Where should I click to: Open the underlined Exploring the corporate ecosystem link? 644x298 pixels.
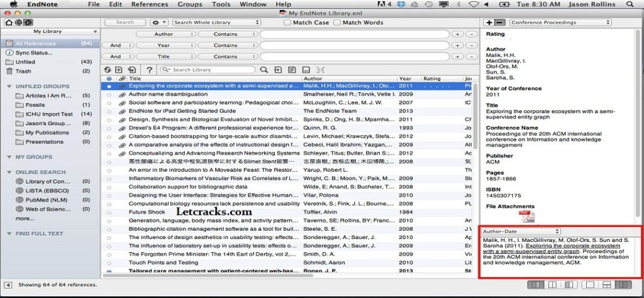coord(552,249)
